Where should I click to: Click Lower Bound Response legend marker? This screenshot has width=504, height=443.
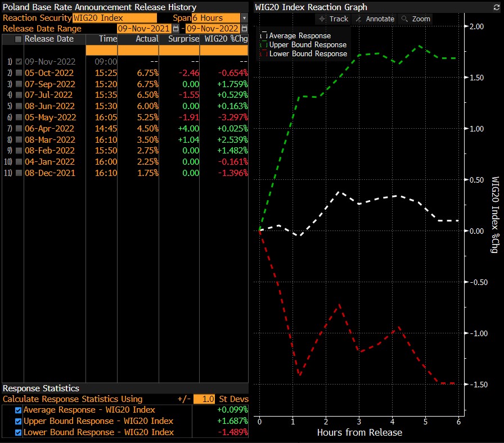tap(264, 54)
